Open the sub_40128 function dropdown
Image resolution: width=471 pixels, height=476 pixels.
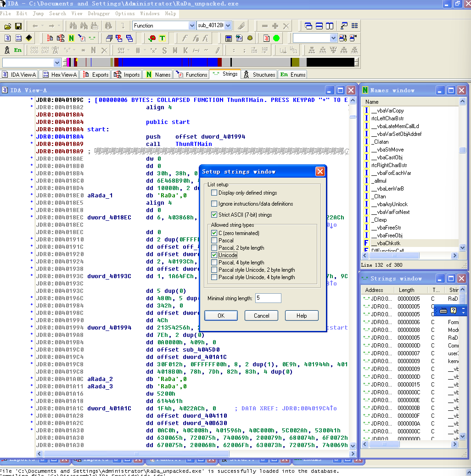tap(228, 26)
